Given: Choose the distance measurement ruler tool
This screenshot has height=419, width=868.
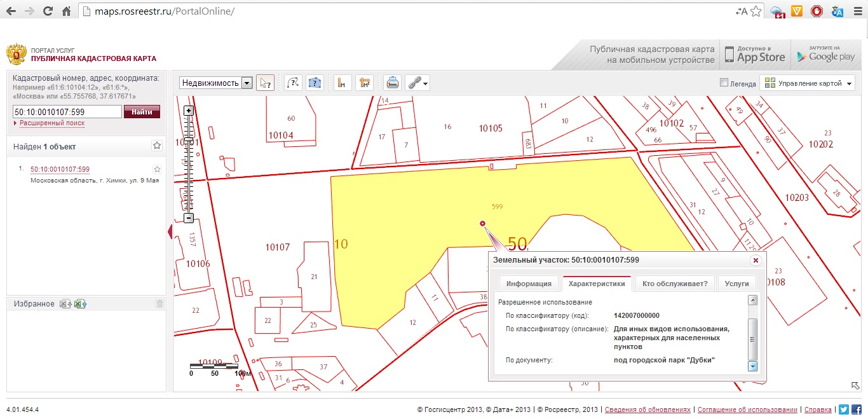Looking at the screenshot, I should (342, 83).
